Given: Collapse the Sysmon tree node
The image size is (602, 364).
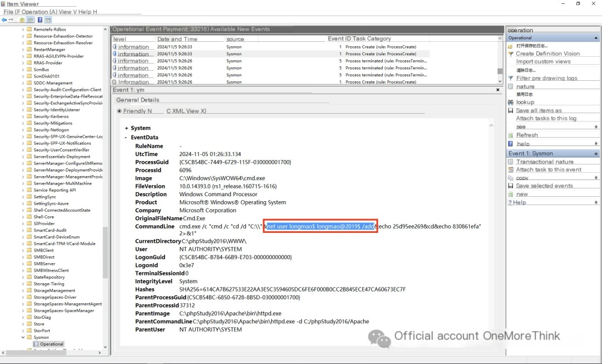Looking at the screenshot, I should click(23, 337).
